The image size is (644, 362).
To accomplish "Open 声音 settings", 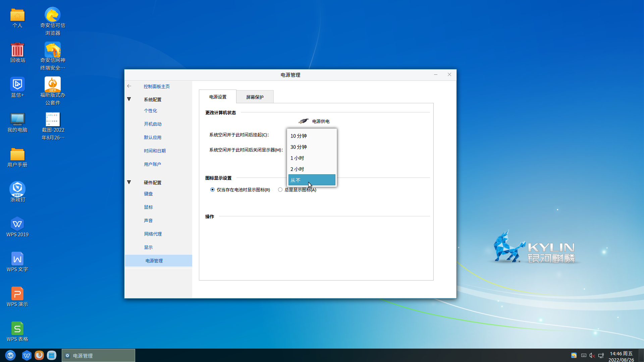I will click(148, 221).
